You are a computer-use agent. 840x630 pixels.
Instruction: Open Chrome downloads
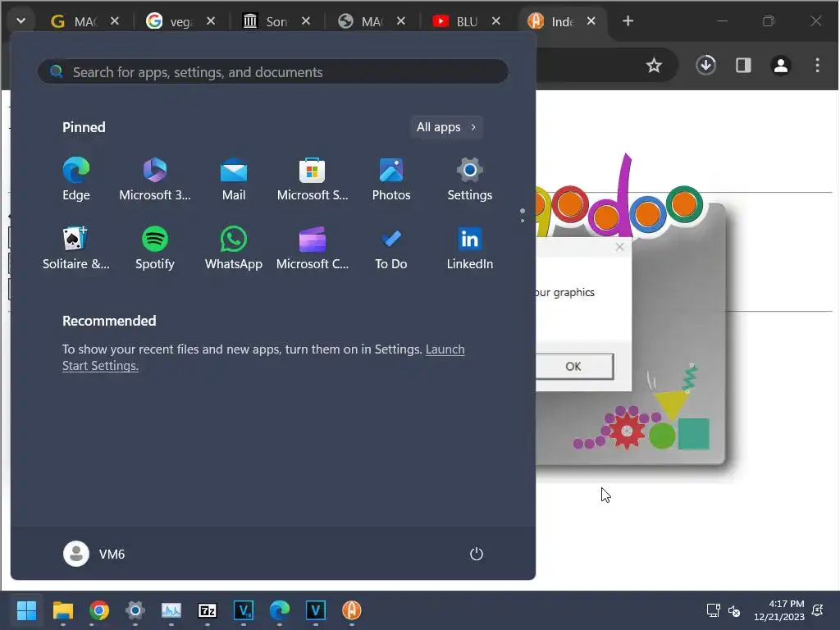pos(705,66)
